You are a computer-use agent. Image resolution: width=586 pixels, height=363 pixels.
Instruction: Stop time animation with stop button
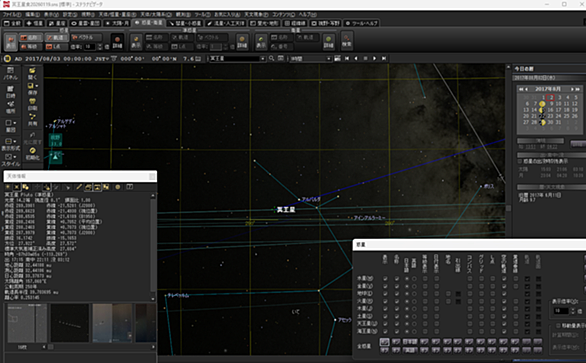click(x=365, y=58)
